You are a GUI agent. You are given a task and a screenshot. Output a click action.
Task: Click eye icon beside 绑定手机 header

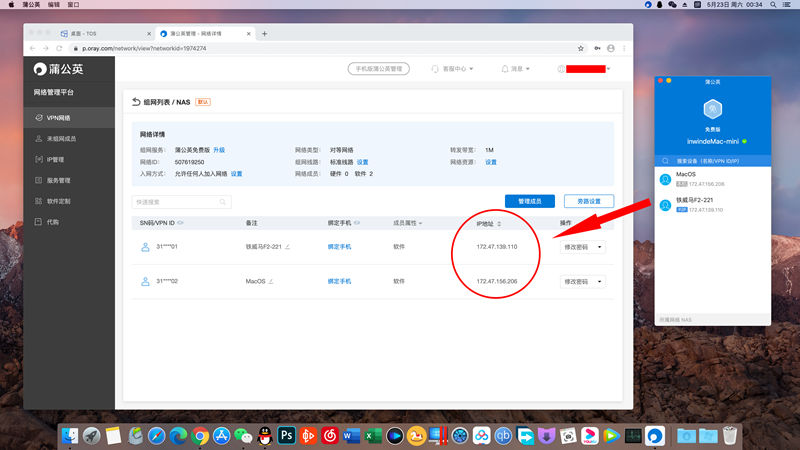(x=357, y=223)
